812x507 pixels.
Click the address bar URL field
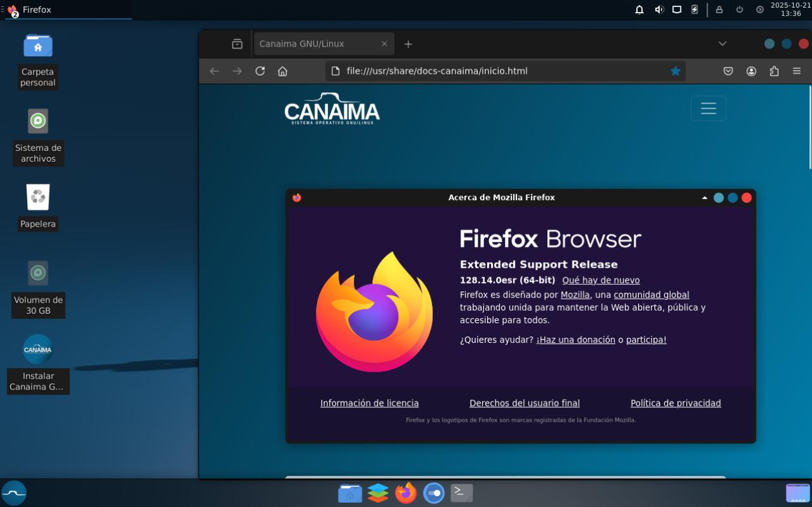(499, 71)
